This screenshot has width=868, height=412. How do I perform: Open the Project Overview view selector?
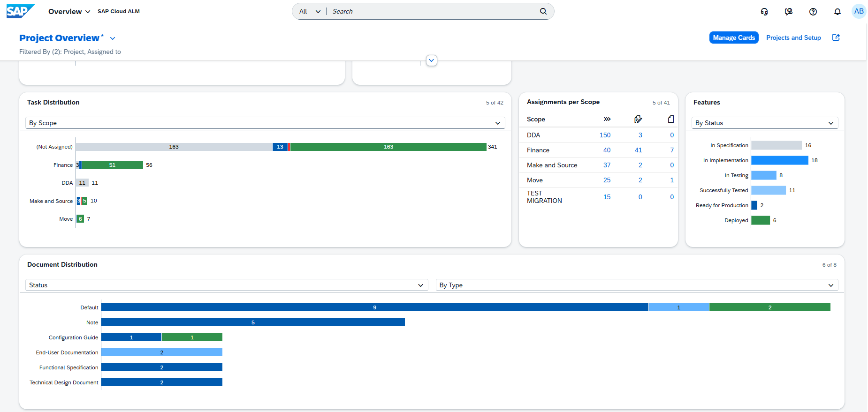point(113,38)
